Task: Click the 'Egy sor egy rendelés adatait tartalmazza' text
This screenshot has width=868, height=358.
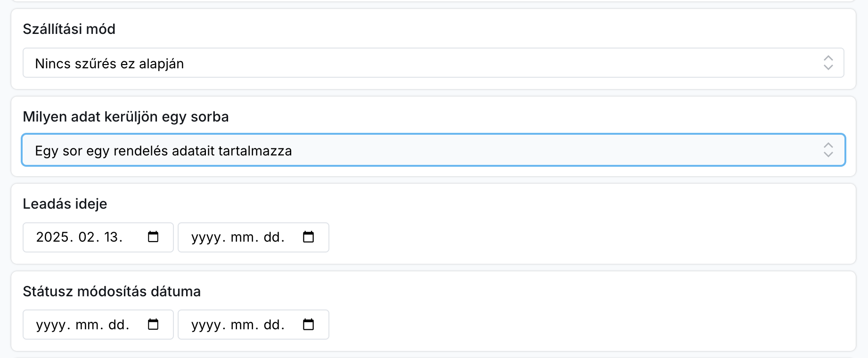Action: (164, 150)
